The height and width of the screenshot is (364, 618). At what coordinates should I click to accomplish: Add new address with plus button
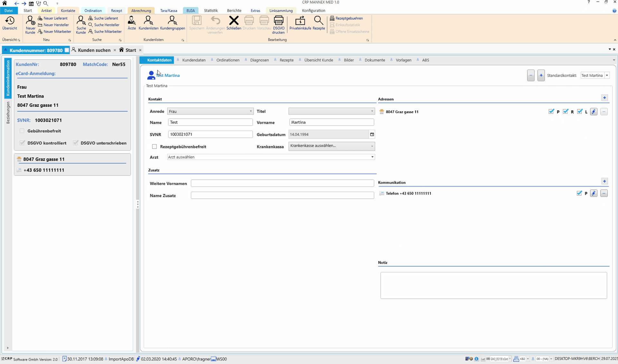pyautogui.click(x=604, y=98)
